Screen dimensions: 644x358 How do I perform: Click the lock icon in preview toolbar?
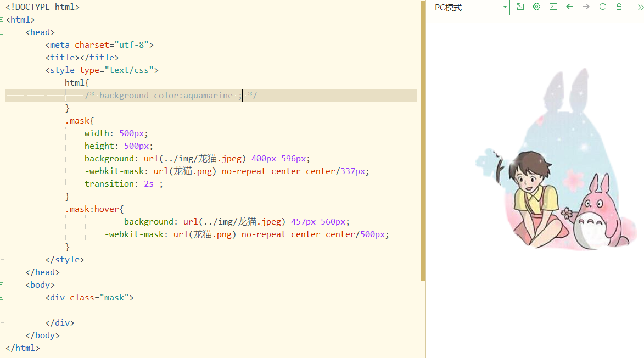point(619,7)
